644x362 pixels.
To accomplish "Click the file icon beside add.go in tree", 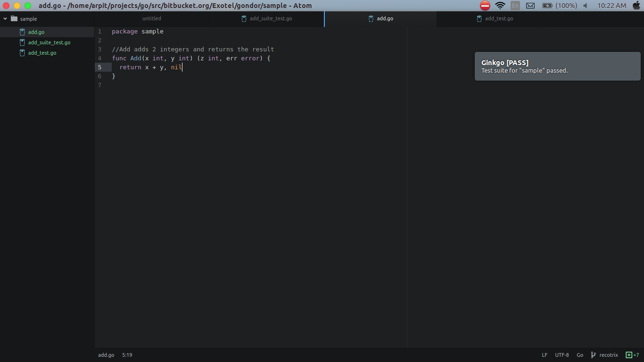I will click(22, 32).
